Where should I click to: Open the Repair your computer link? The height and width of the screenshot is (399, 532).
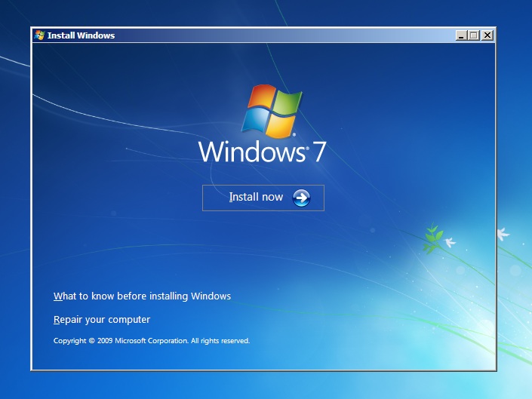point(102,320)
